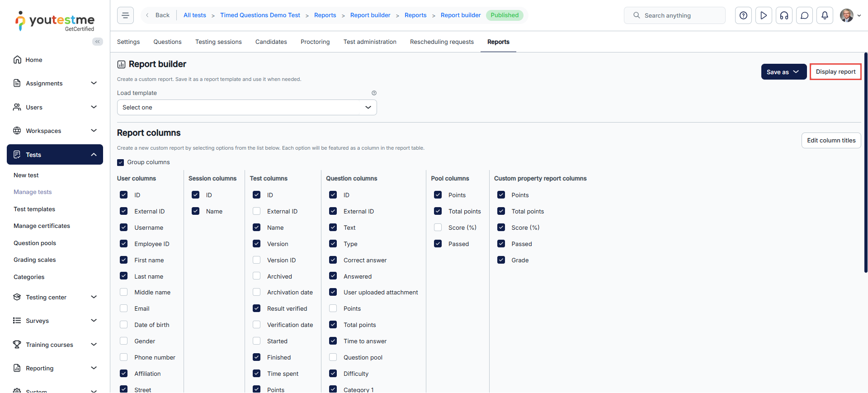This screenshot has height=393, width=868.
Task: Click the play video tutorial icon
Action: point(764,15)
